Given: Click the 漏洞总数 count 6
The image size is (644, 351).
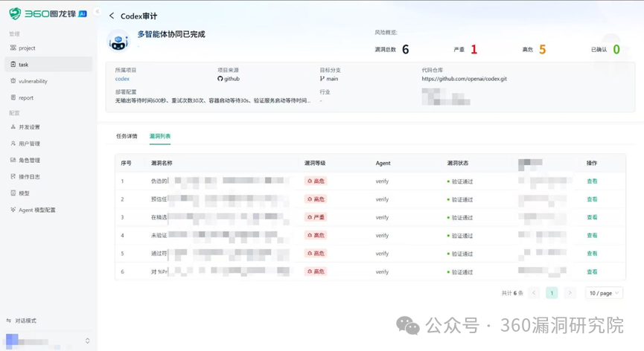Looking at the screenshot, I should tap(405, 50).
